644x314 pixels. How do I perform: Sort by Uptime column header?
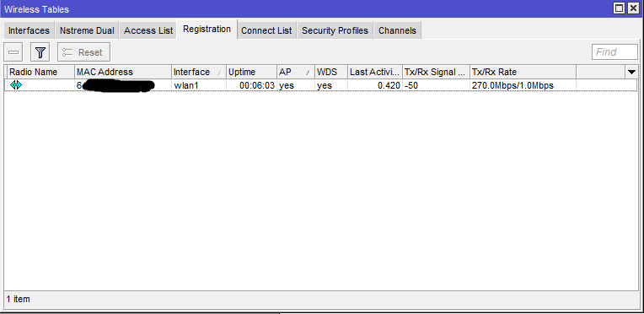[x=251, y=72]
